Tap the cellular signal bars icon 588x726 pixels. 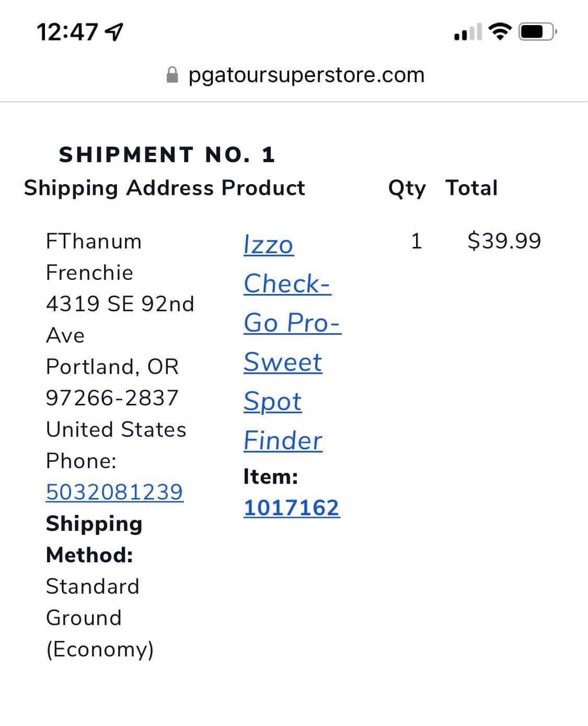(468, 32)
